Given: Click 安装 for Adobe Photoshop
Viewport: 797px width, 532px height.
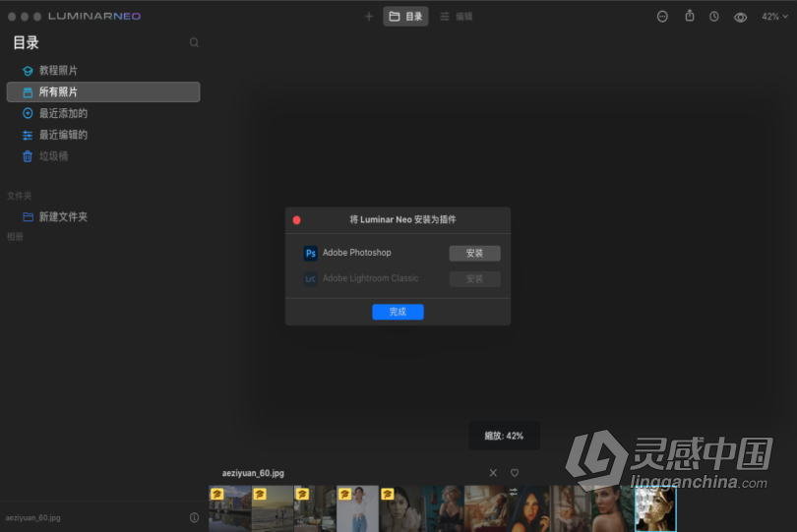Looking at the screenshot, I should coord(474,253).
